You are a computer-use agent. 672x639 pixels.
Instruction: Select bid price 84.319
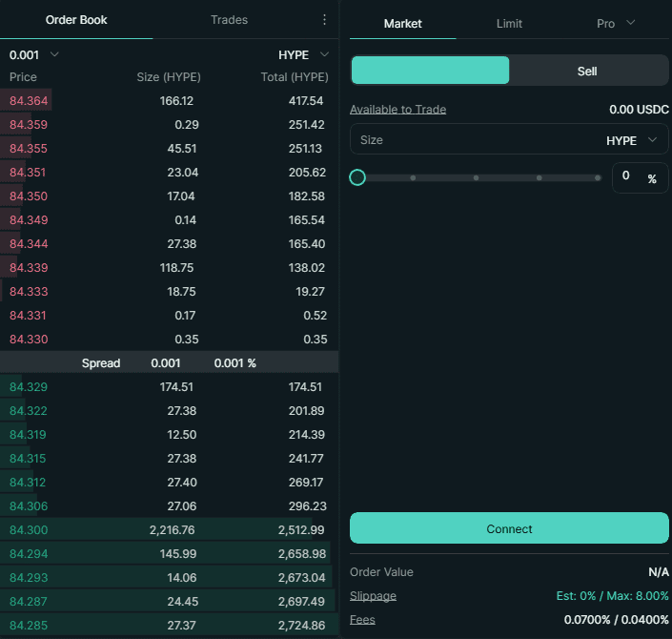click(28, 435)
